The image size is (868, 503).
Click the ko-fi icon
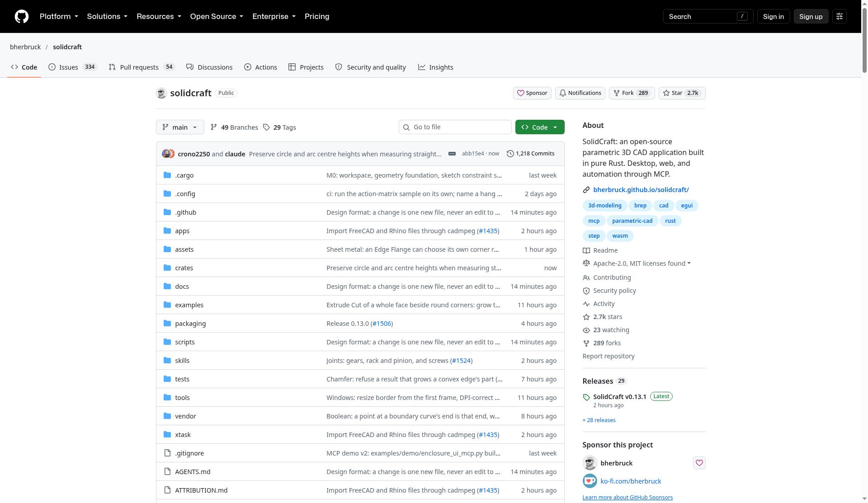[590, 481]
